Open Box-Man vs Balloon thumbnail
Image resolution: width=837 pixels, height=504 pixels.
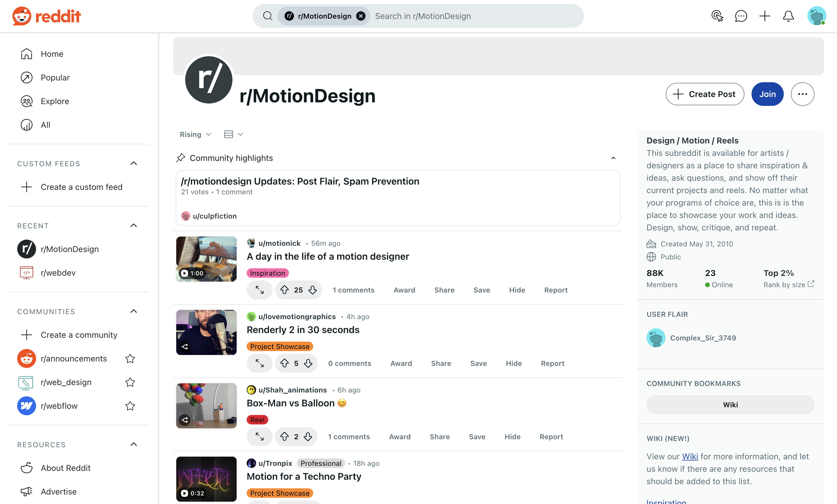tap(206, 406)
